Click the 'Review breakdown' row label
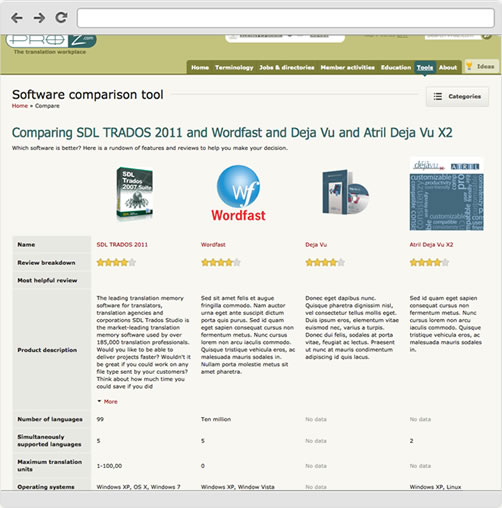Screen dimensions: 502x508 click(x=46, y=263)
